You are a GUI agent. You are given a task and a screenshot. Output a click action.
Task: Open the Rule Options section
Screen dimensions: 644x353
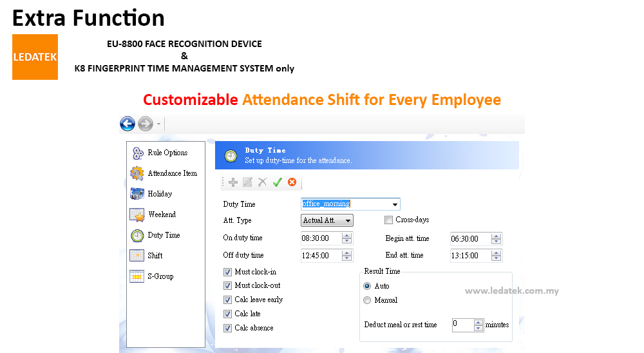(167, 153)
